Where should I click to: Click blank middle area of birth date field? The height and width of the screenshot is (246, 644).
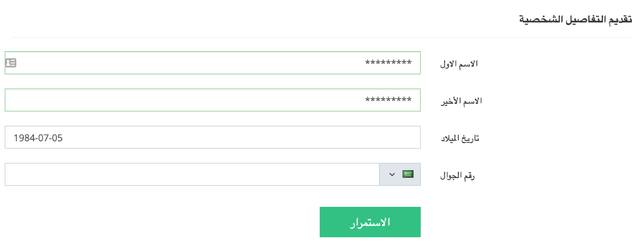tap(230, 137)
